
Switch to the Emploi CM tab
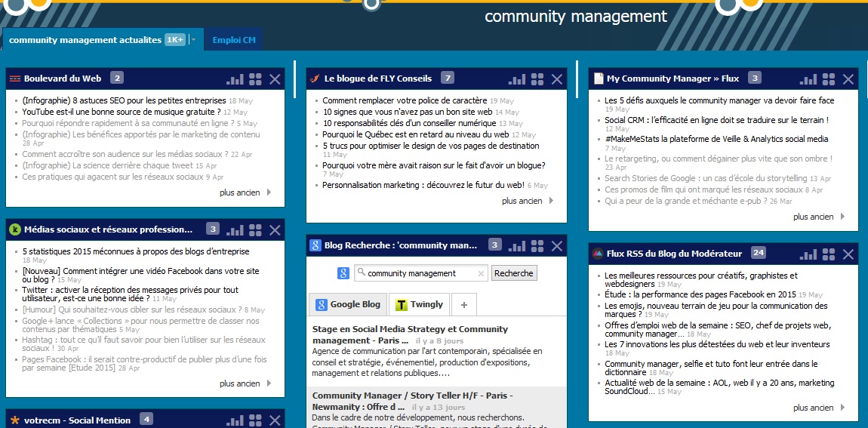click(x=234, y=40)
